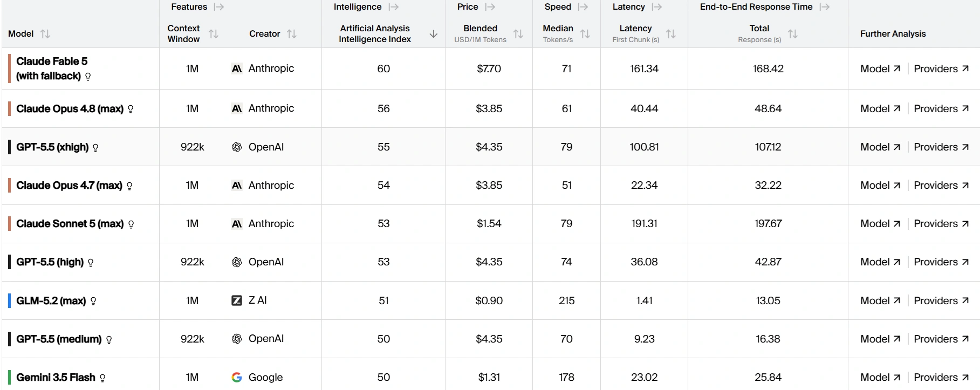Screen dimensions: 980x390
Task: Sort by Median Tokens/s arrows
Action: click(585, 34)
